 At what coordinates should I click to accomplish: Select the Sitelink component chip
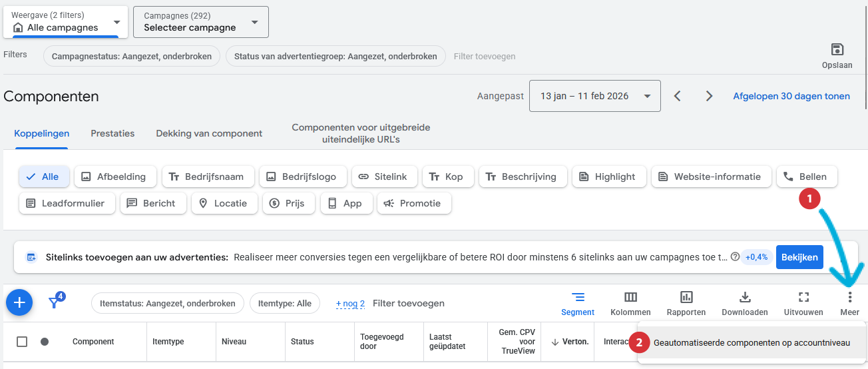(384, 177)
